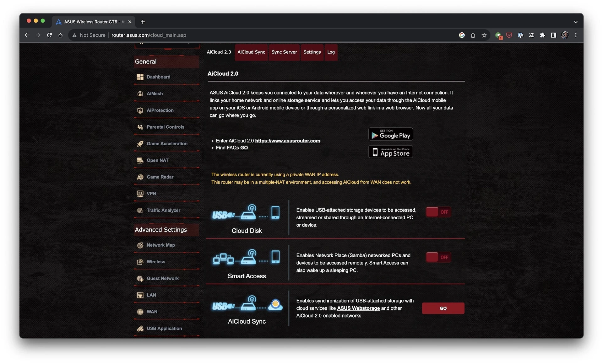Image resolution: width=603 pixels, height=364 pixels.
Task: Open the browser profile avatar
Action: click(564, 35)
